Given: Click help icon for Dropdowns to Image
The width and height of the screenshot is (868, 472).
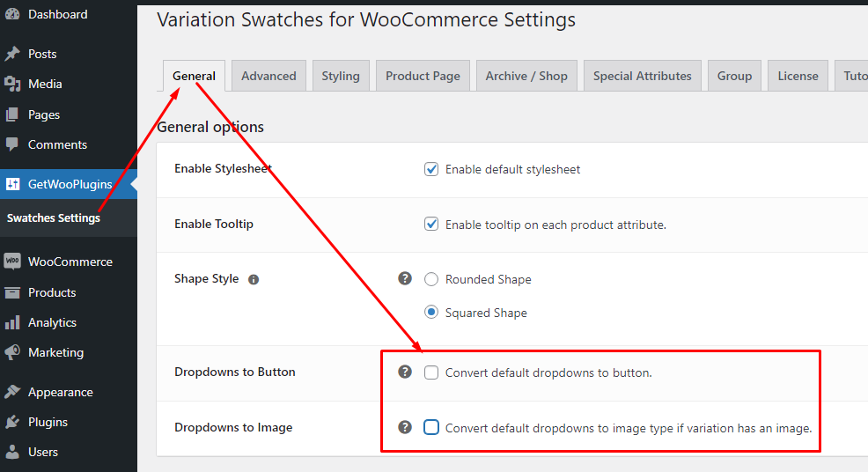Looking at the screenshot, I should click(405, 427).
